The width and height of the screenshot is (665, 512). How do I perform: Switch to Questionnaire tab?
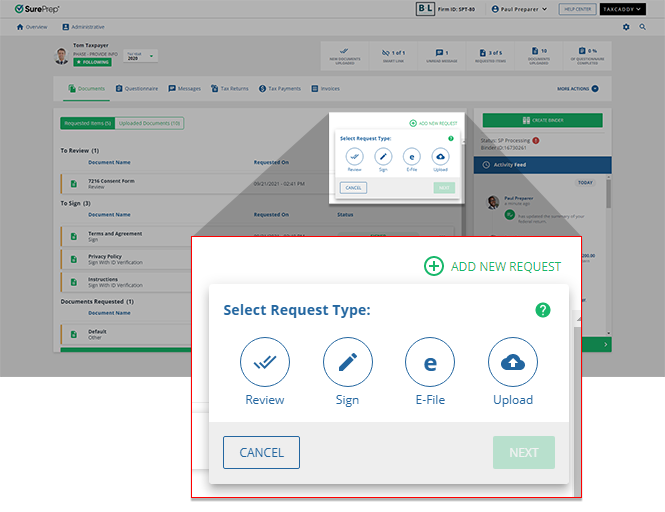tap(137, 89)
